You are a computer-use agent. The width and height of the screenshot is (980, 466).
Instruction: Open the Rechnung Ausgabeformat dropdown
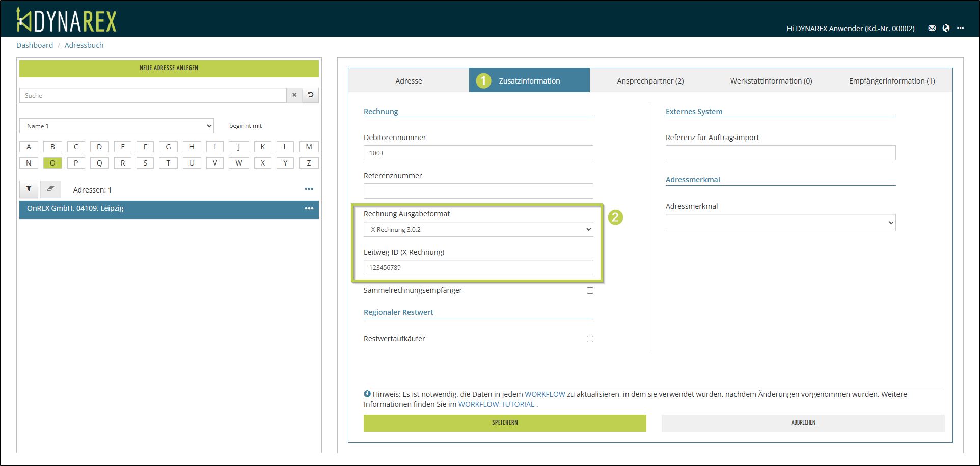[x=478, y=229]
